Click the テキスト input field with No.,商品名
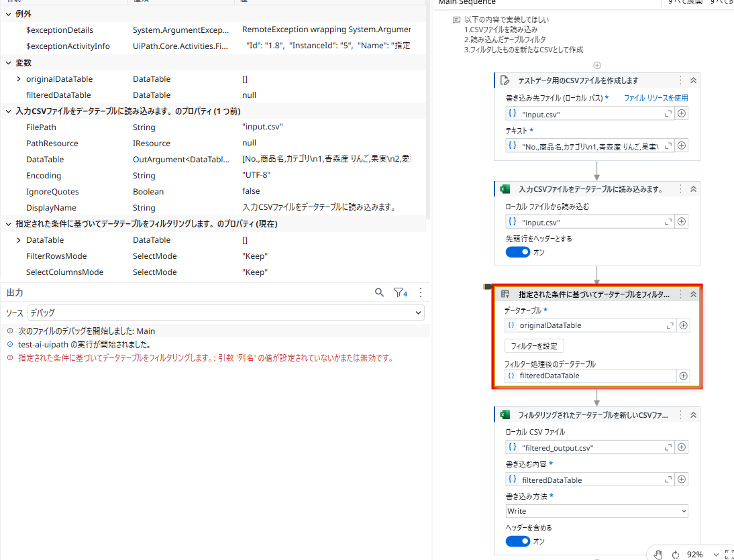 coord(590,146)
